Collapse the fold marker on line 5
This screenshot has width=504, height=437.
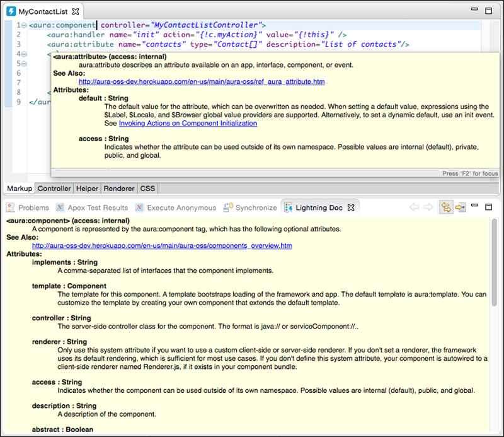point(24,64)
